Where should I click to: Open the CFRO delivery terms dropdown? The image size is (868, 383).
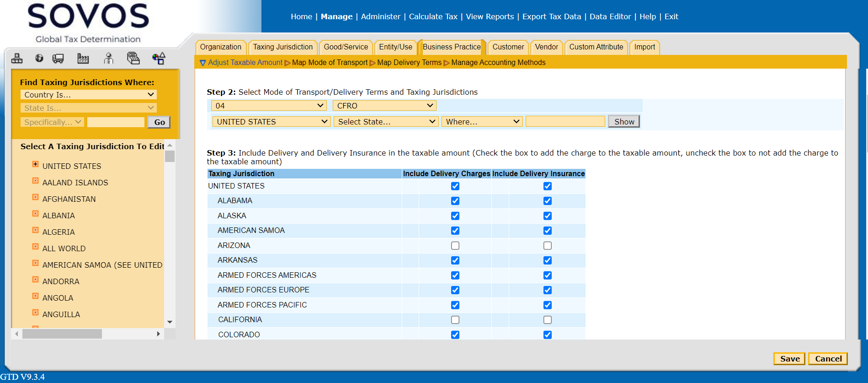384,106
